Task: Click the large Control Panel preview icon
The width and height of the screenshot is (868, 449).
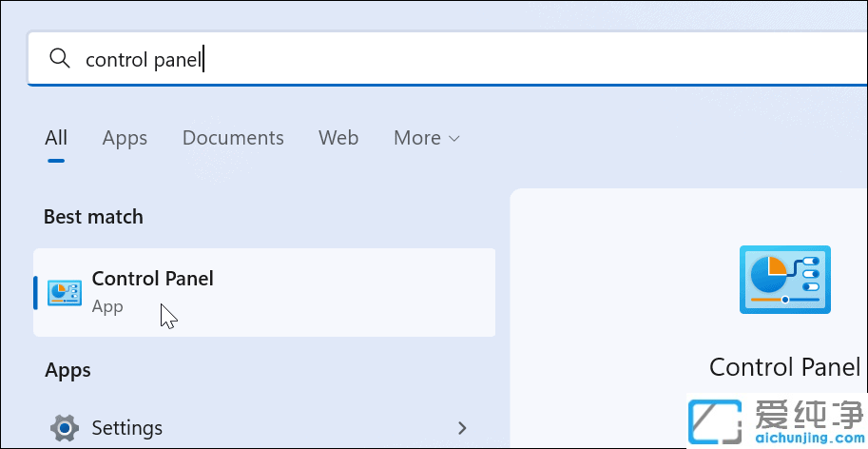Action: (784, 280)
